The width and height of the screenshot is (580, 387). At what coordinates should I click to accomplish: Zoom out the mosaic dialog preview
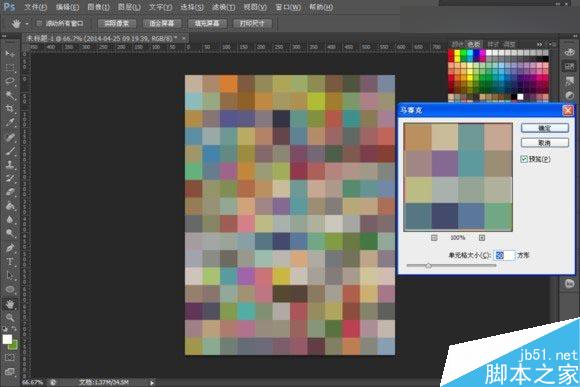(x=434, y=238)
